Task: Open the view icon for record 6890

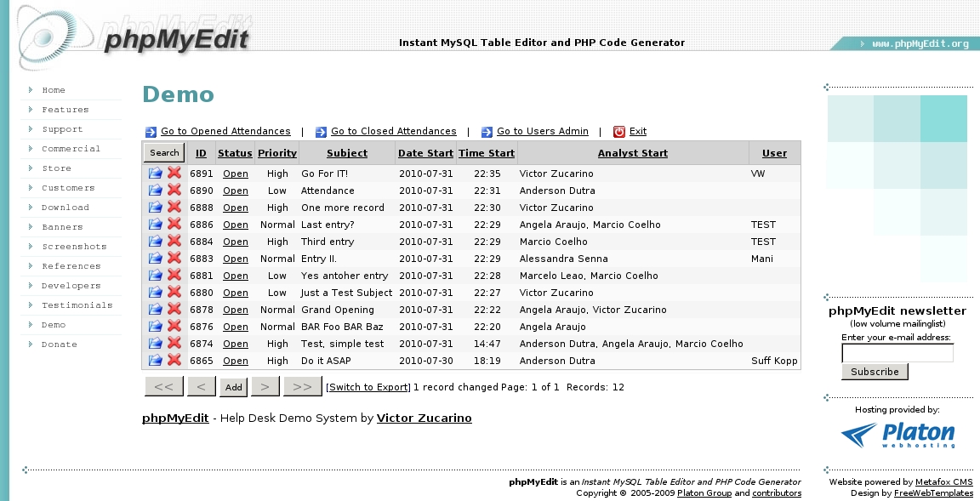Action: [156, 190]
